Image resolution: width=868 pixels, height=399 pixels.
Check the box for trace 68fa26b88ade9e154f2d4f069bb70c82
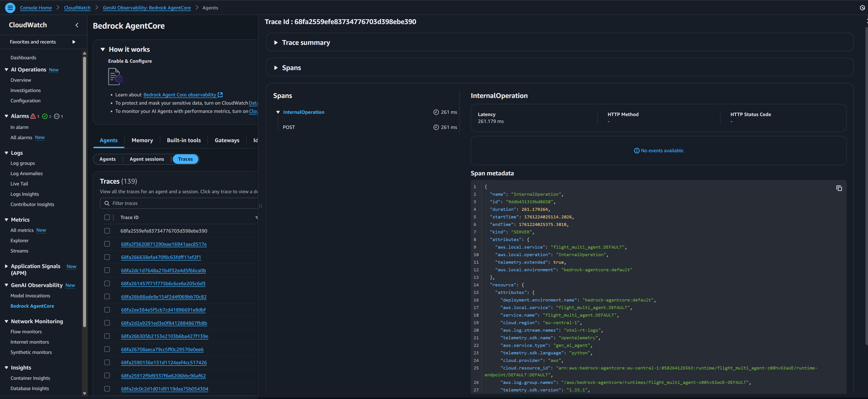coord(107,296)
